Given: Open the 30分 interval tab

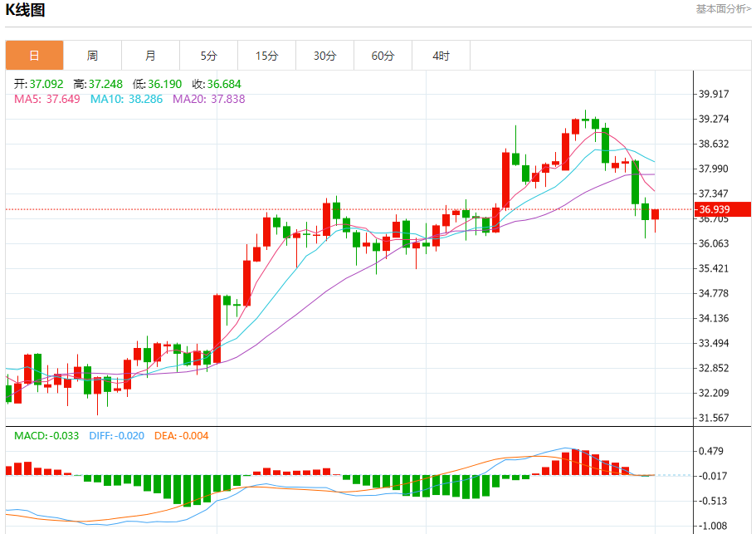Looking at the screenshot, I should (x=325, y=56).
